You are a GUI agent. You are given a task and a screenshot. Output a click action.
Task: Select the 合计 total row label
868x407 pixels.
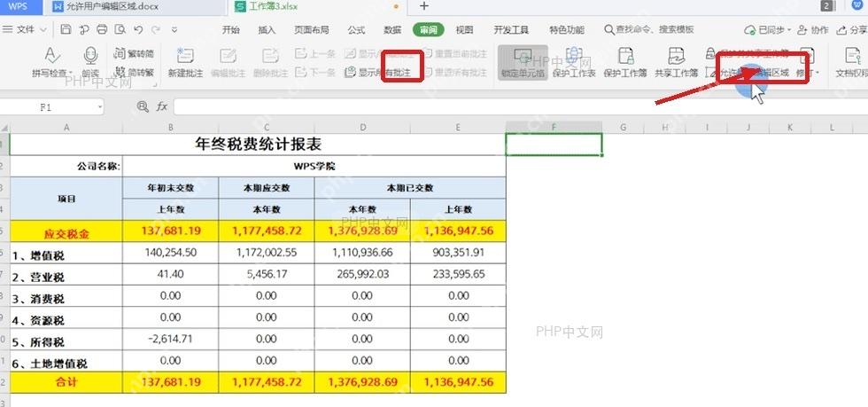pos(66,382)
